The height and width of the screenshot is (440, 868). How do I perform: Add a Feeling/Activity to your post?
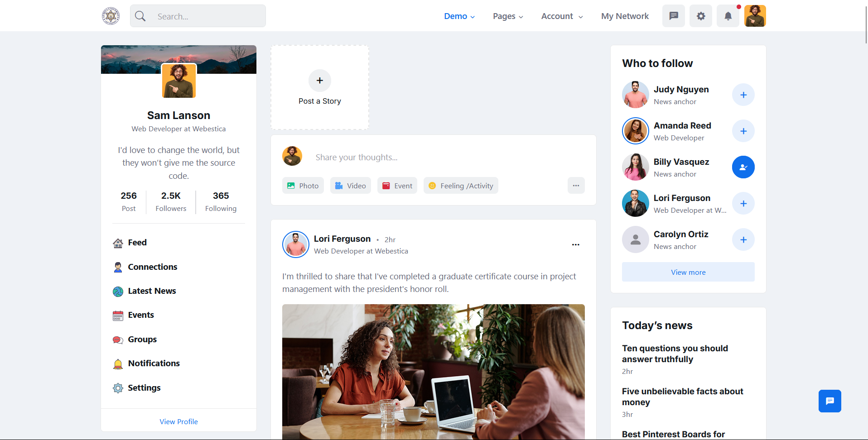tap(460, 185)
